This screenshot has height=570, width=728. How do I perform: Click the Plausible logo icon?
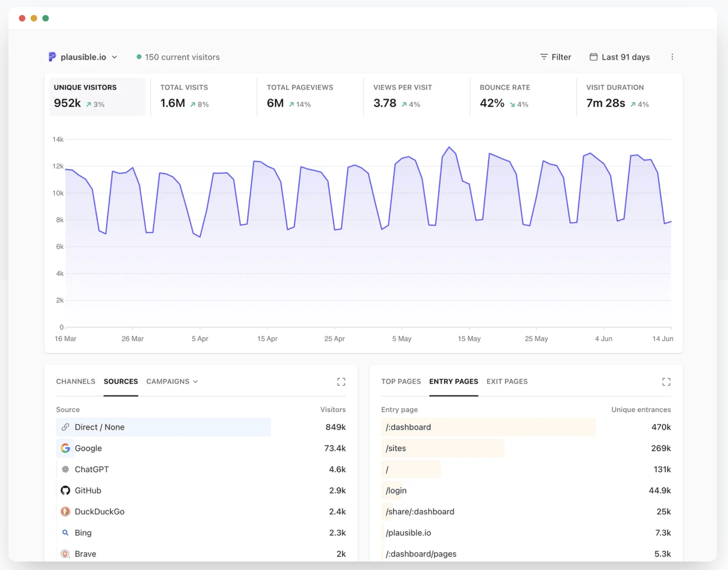point(52,57)
